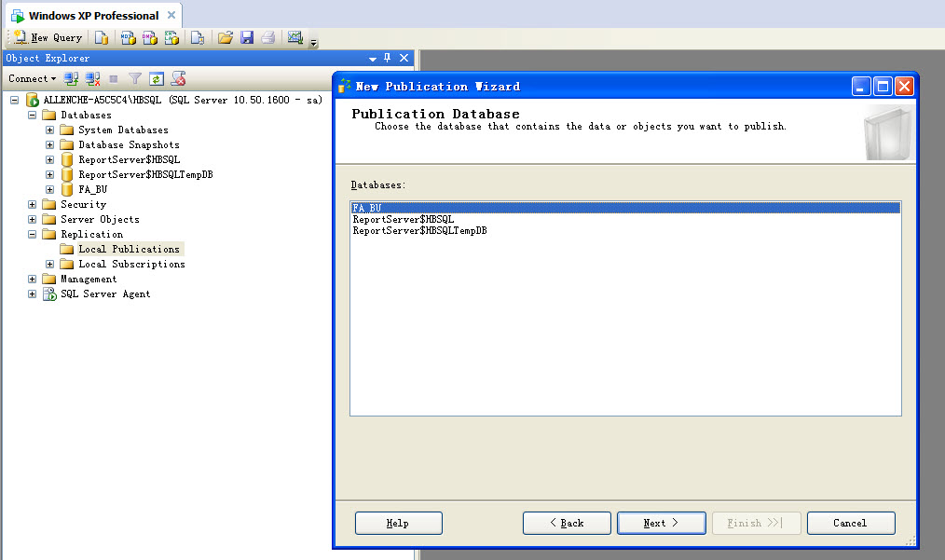This screenshot has height=560, width=945.
Task: Select the Replication tree item
Action: [x=91, y=235]
